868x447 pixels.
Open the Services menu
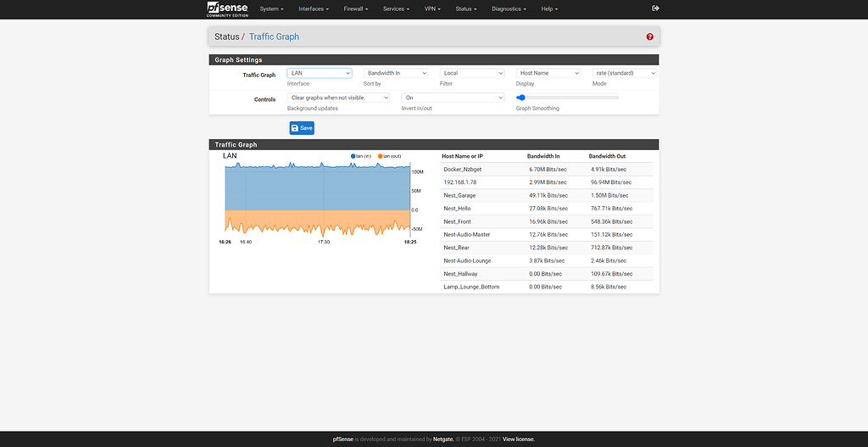click(x=397, y=8)
